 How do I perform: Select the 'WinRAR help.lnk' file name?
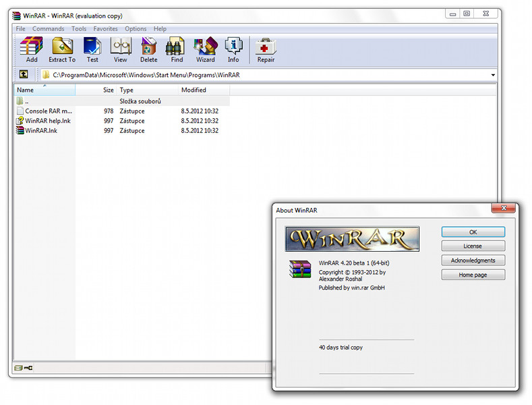(48, 121)
